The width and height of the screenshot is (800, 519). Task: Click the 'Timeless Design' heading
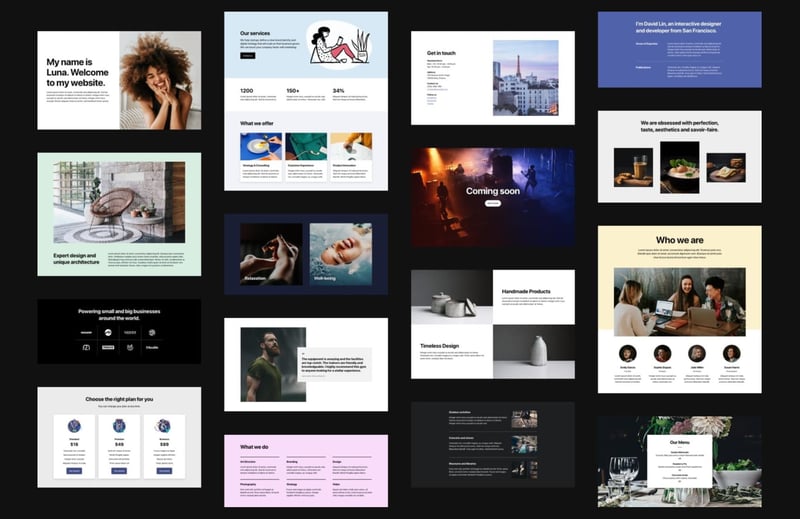pyautogui.click(x=439, y=345)
